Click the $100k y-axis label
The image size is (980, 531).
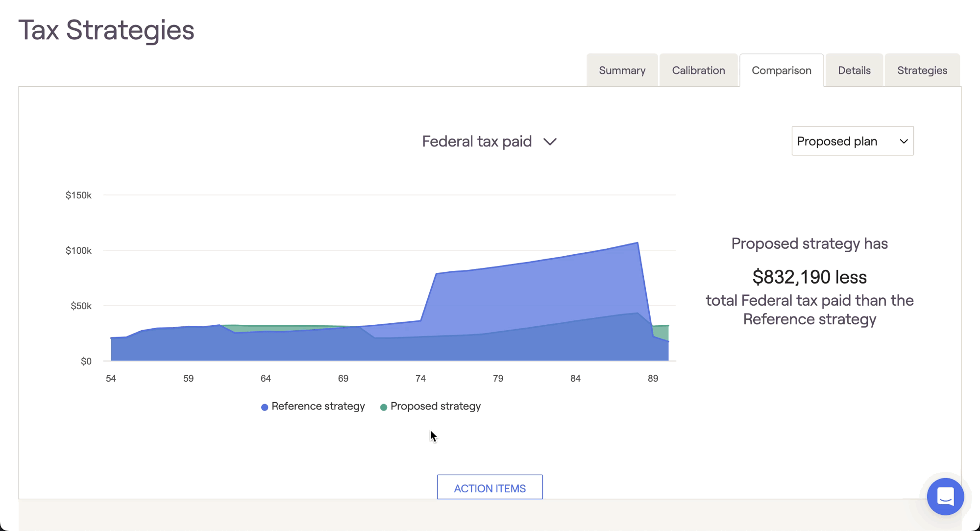pyautogui.click(x=78, y=251)
